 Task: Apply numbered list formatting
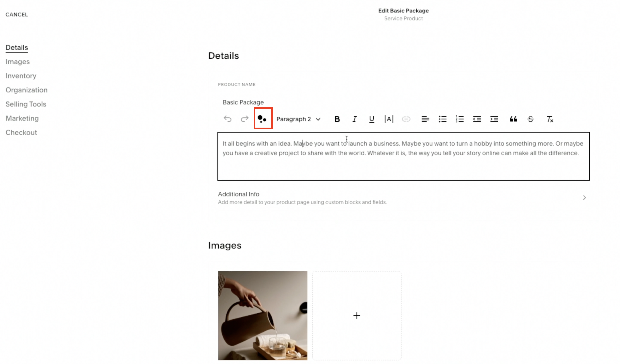pyautogui.click(x=460, y=119)
